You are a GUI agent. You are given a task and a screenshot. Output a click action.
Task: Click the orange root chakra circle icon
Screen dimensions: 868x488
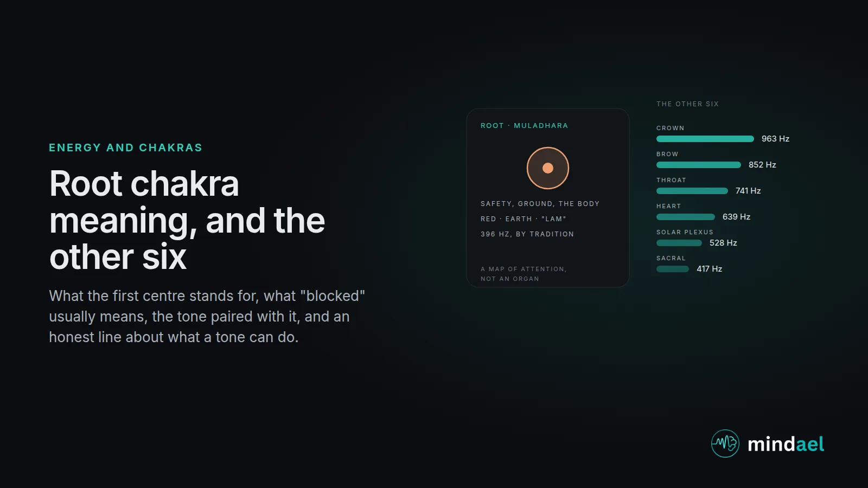(548, 168)
